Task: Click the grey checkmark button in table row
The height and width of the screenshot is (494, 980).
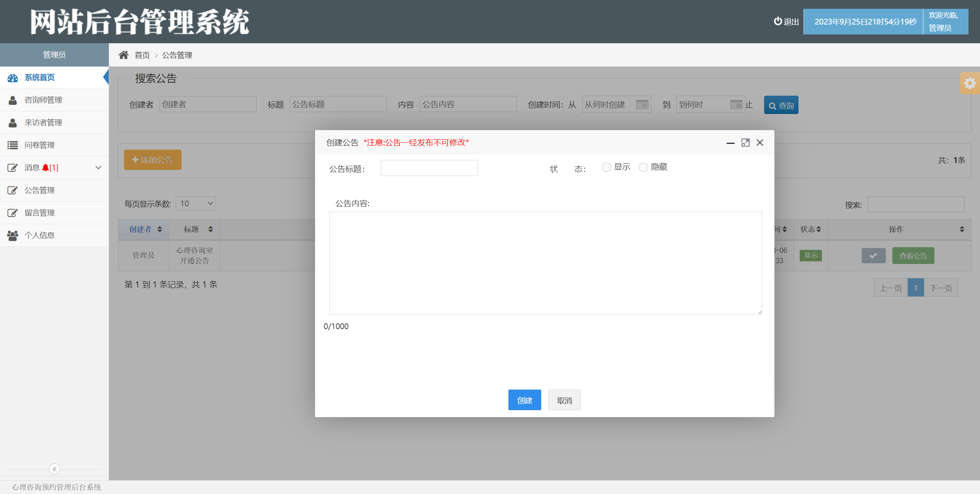Action: [x=873, y=256]
